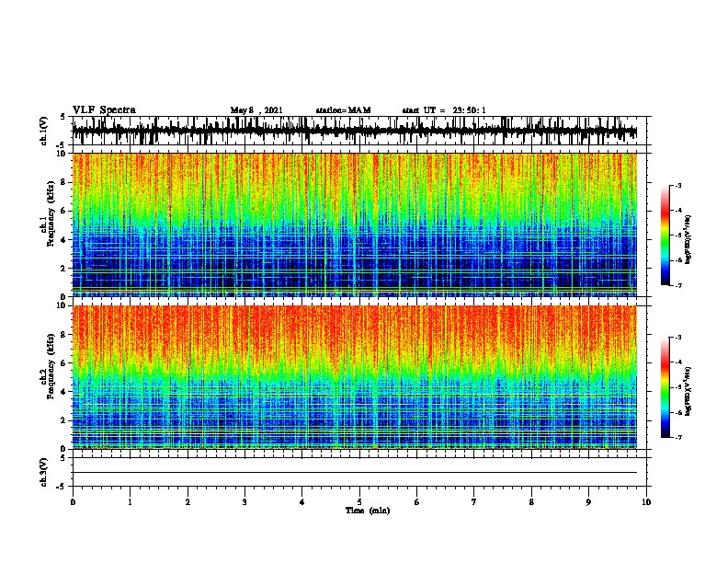Click the '10' kHz tick of ch.2 frequency axis
This screenshot has height=563, width=728.
(62, 305)
